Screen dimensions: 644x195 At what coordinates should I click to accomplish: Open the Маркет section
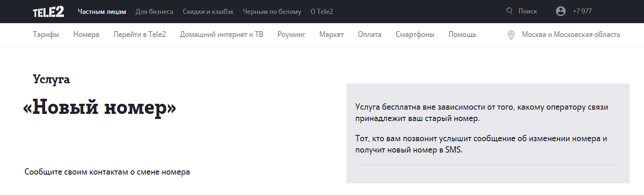(331, 35)
